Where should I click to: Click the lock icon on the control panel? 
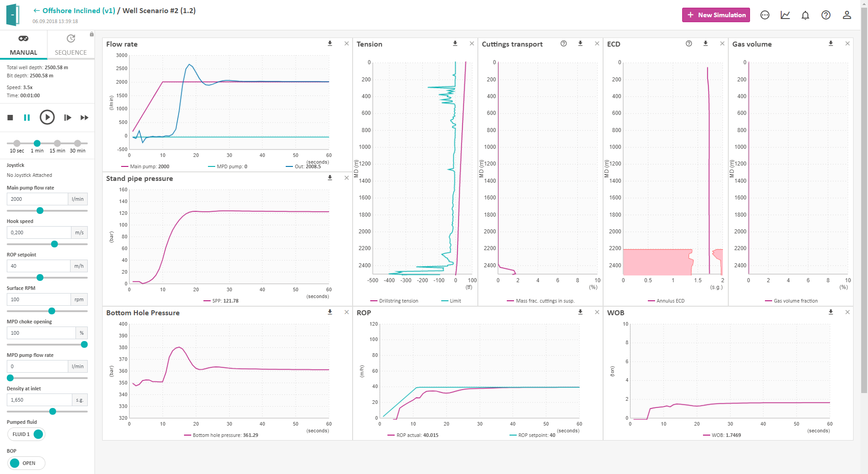91,34
